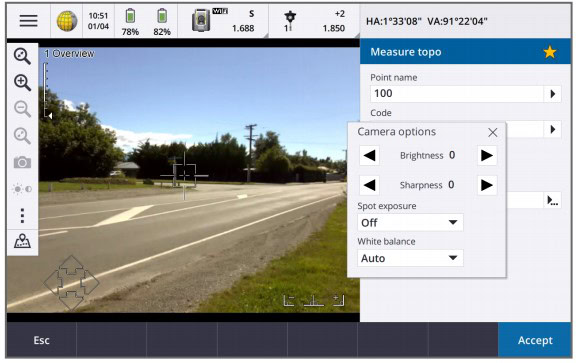This screenshot has width=578, height=363.
Task: Open the arrow with ellipsis field options
Action: click(553, 200)
